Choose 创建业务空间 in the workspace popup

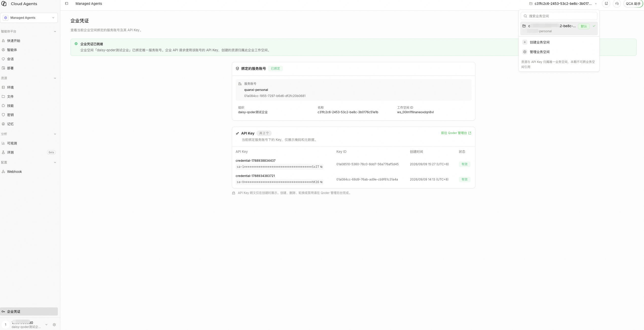coord(559,42)
